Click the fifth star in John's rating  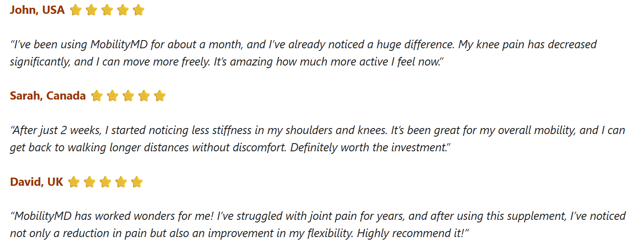[x=138, y=10]
